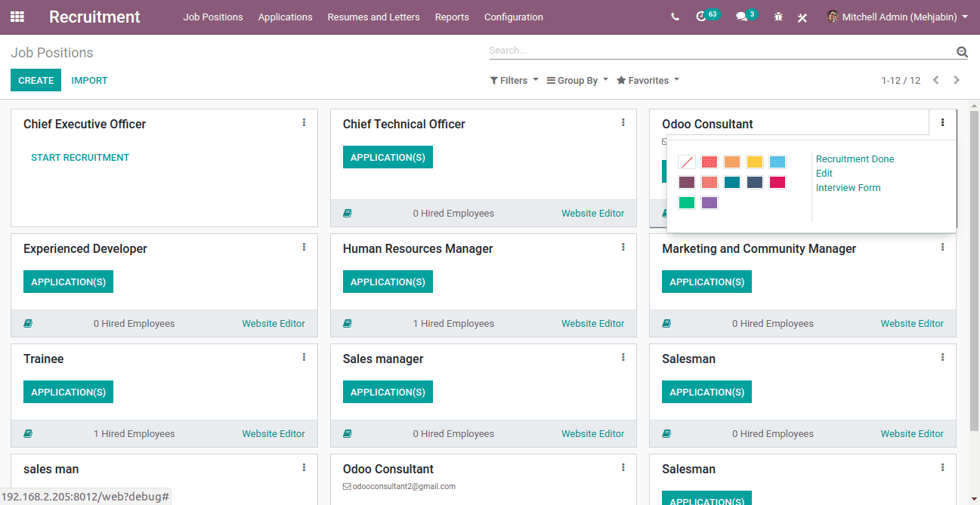The width and height of the screenshot is (980, 505).
Task: Select the plain orange color swatch
Action: coord(732,162)
